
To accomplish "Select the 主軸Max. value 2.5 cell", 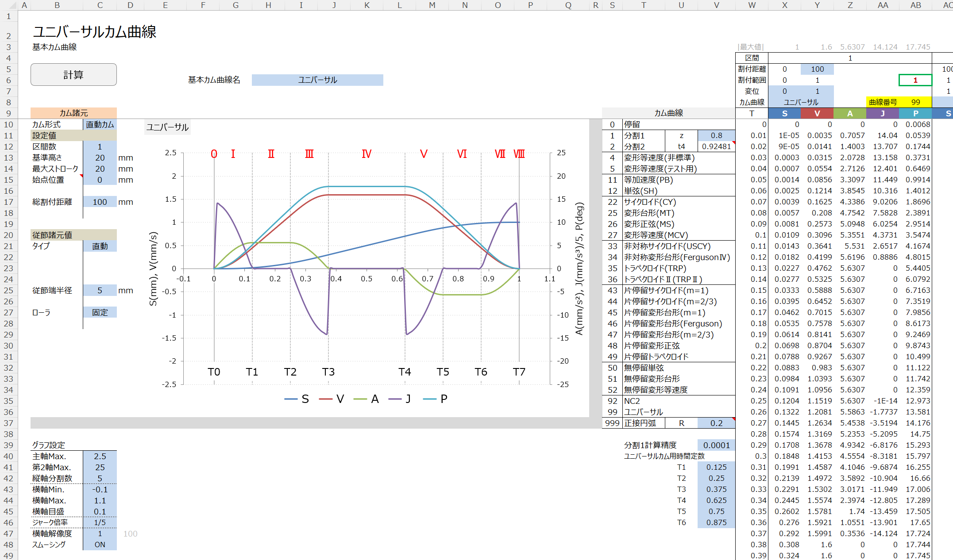I will pos(100,456).
